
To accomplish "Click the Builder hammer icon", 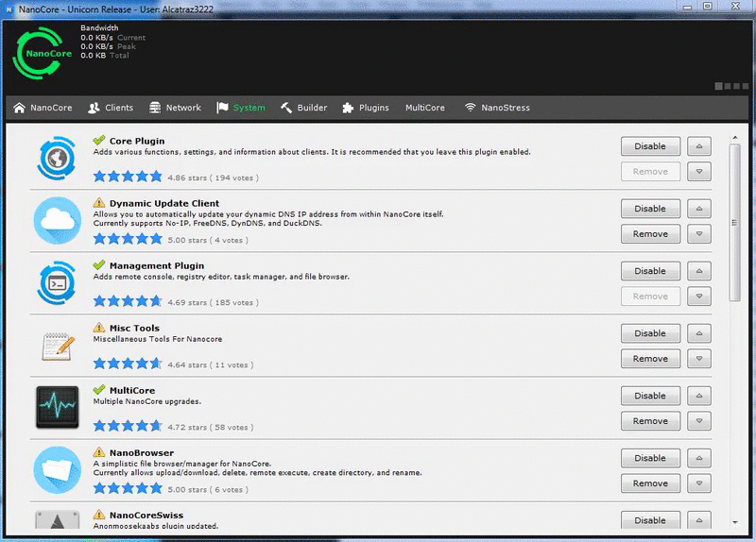I will [286, 108].
